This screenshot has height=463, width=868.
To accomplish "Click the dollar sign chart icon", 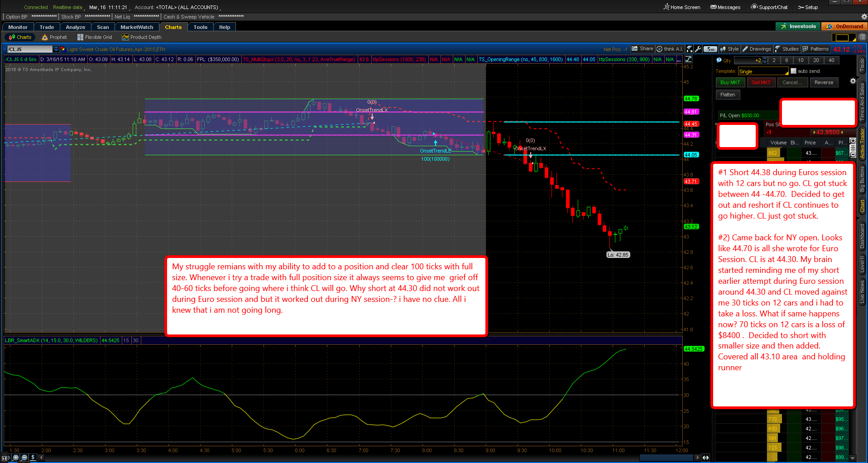I will (x=33, y=458).
